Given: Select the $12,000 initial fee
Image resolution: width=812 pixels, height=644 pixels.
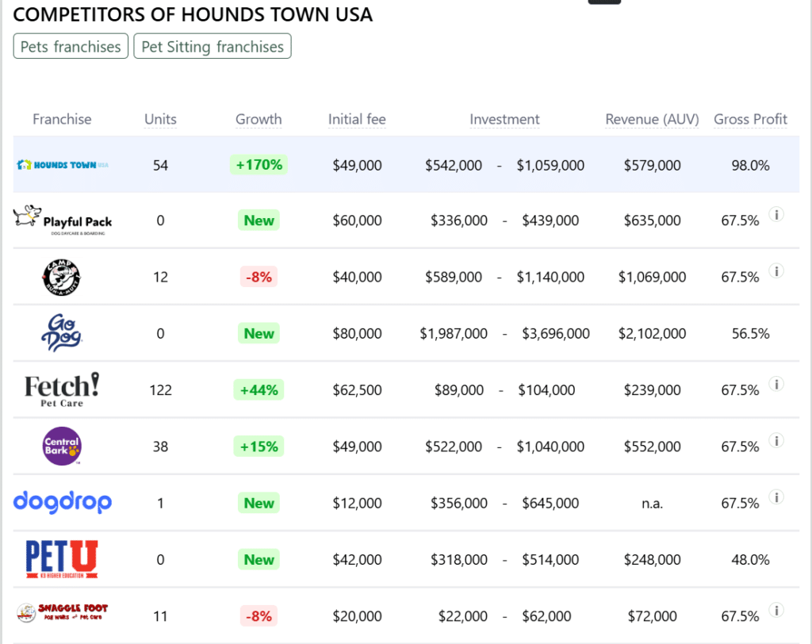Looking at the screenshot, I should (357, 503).
